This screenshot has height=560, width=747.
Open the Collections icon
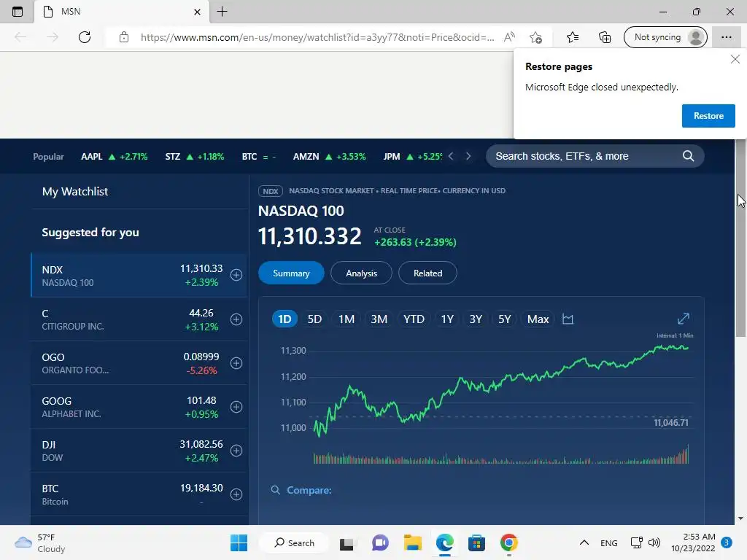point(605,37)
